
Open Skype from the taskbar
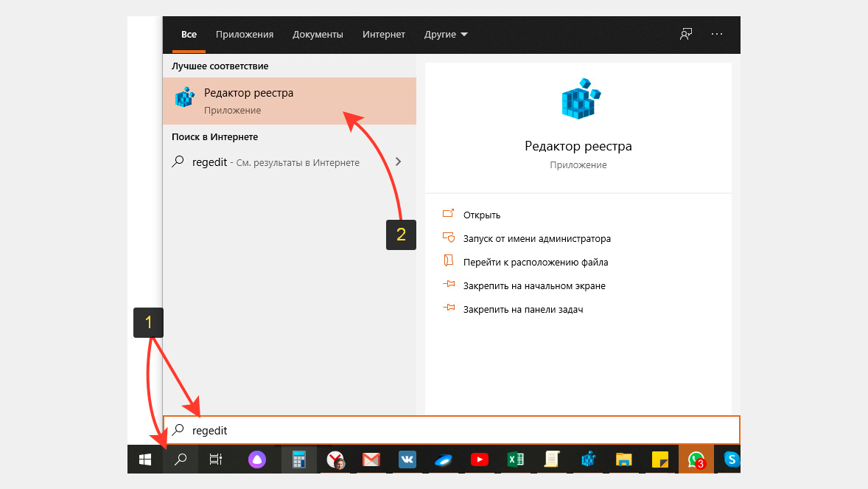point(732,459)
